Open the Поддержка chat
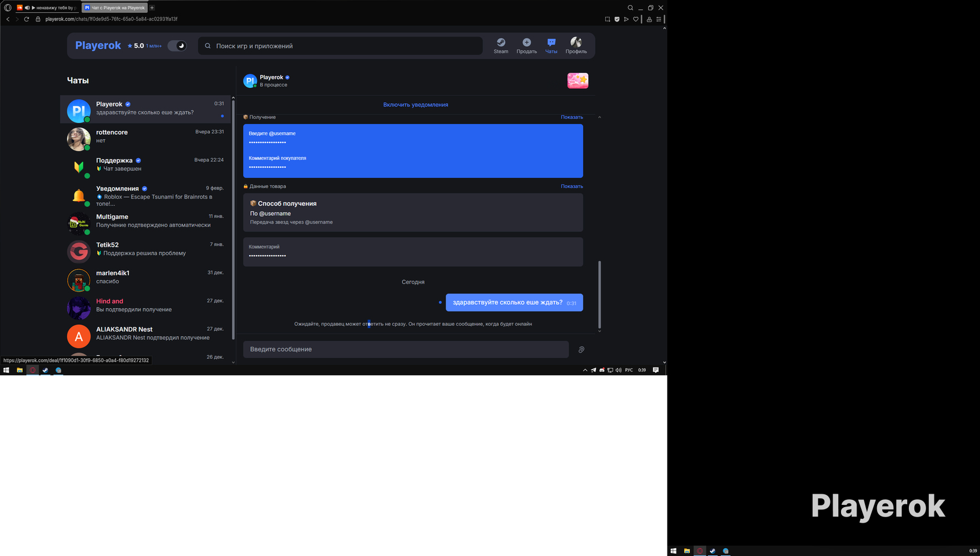This screenshot has height=556, width=980. 146,165
